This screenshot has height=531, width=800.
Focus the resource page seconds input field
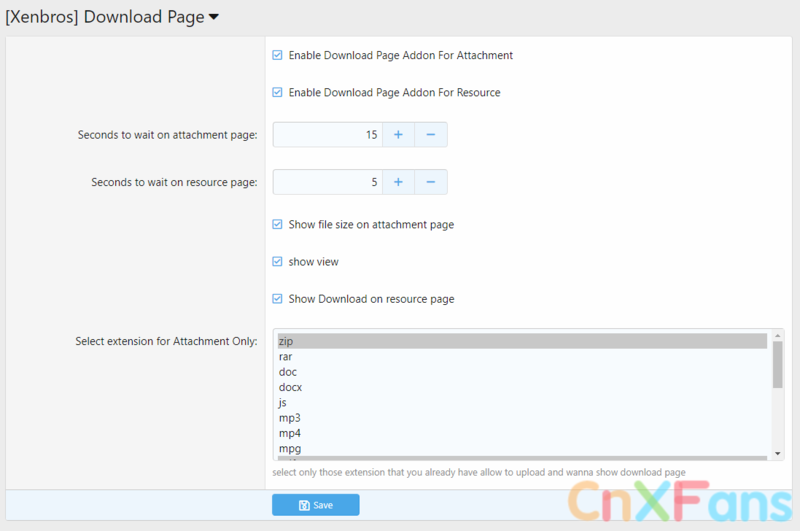point(327,182)
